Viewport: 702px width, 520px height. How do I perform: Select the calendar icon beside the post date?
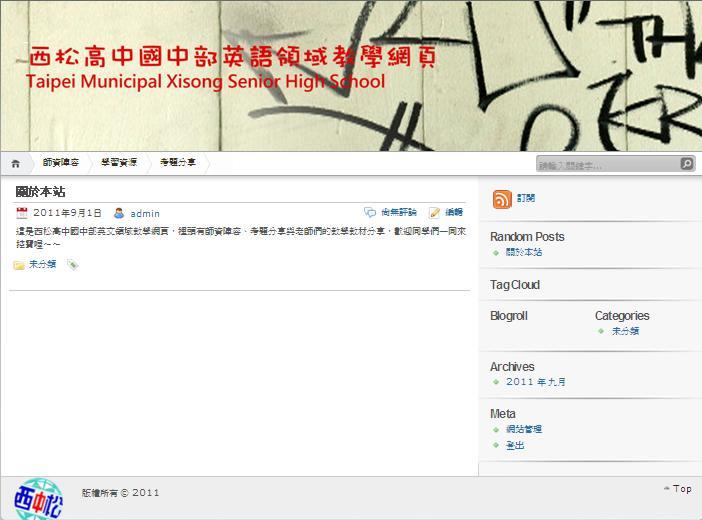[x=21, y=212]
